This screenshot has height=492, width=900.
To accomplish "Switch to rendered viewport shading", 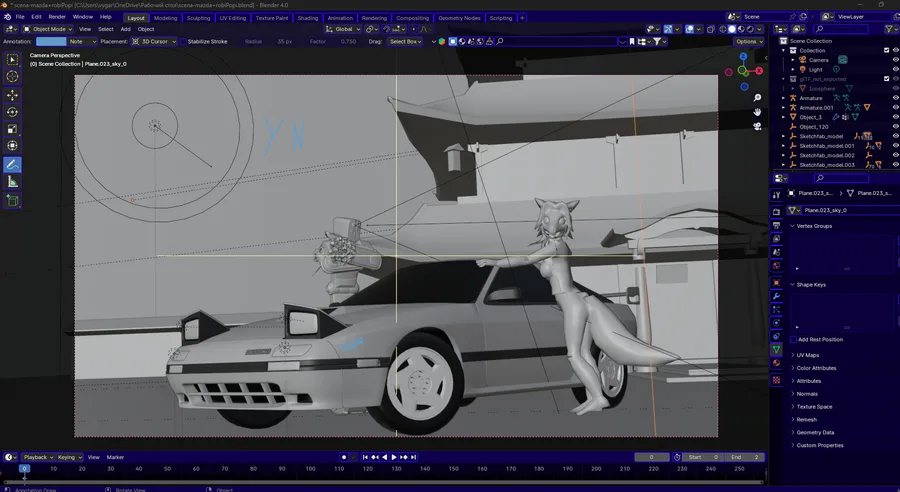I will tap(750, 29).
